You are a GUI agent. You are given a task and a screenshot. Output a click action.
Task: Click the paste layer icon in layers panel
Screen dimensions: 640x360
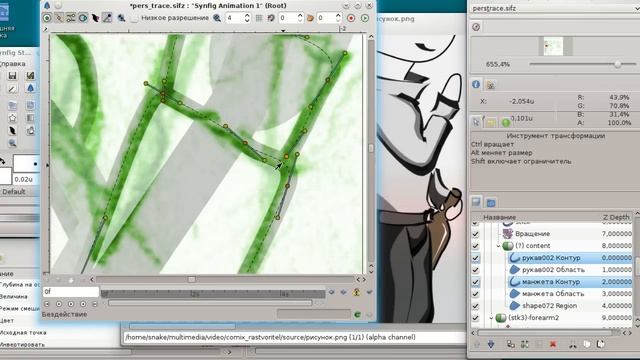(600, 344)
